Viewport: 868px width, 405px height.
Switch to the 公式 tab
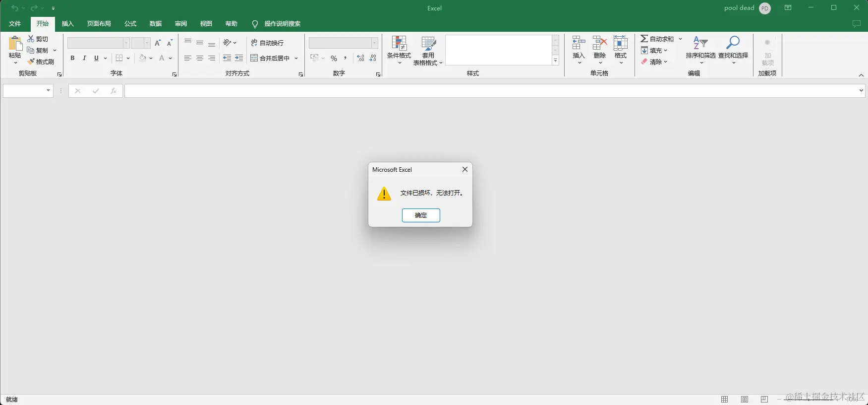pos(130,24)
